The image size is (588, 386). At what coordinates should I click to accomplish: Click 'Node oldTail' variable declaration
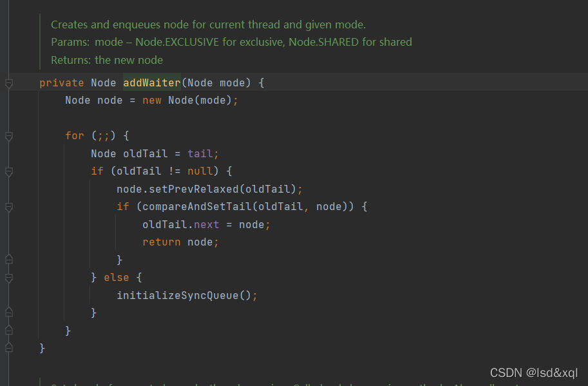point(129,153)
